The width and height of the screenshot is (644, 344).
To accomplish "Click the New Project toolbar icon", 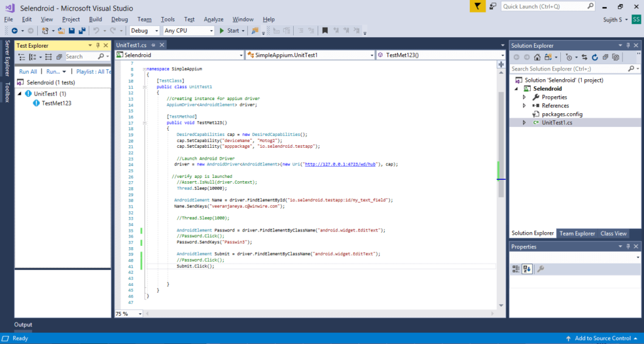I will point(45,31).
